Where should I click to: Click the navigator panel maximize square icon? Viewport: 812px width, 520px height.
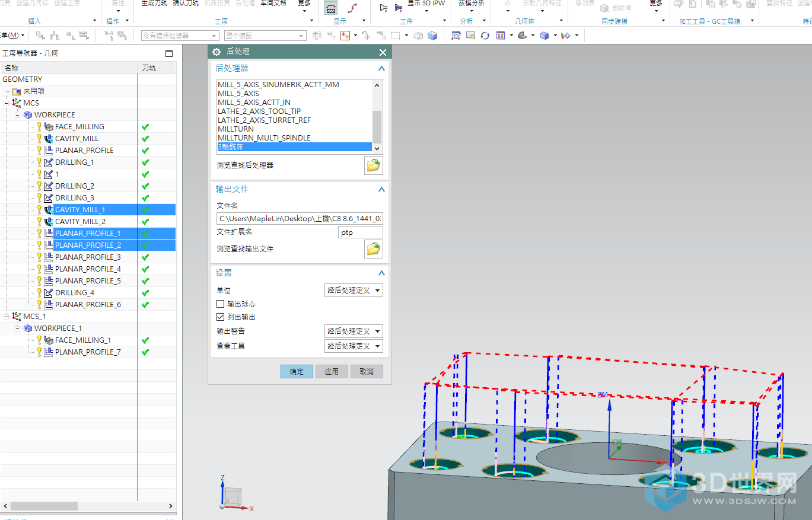pos(169,53)
